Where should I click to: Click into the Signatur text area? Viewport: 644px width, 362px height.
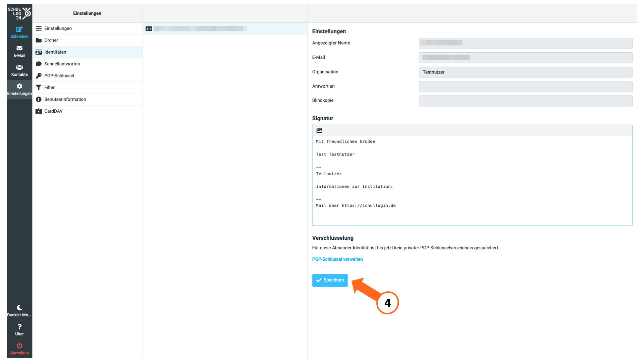pyautogui.click(x=472, y=180)
